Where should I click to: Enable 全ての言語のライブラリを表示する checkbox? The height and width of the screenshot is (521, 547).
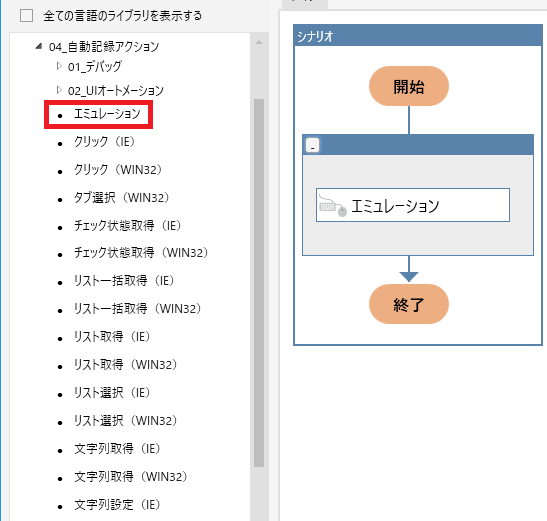coord(27,16)
